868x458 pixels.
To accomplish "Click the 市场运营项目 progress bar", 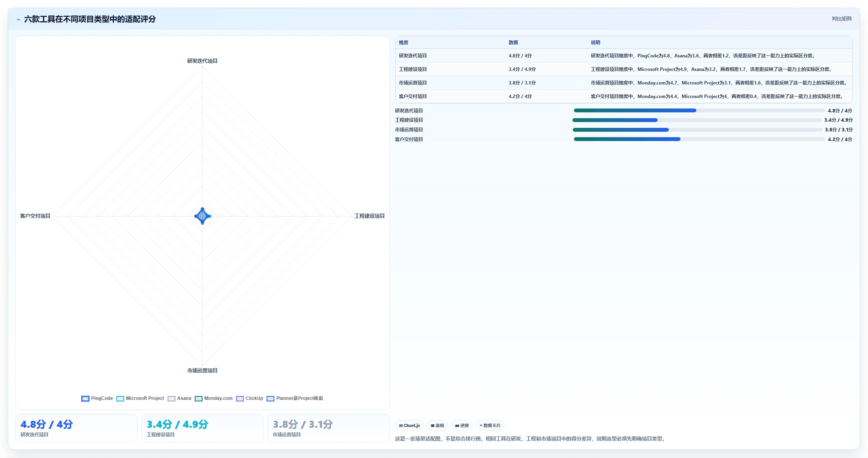I will point(697,130).
